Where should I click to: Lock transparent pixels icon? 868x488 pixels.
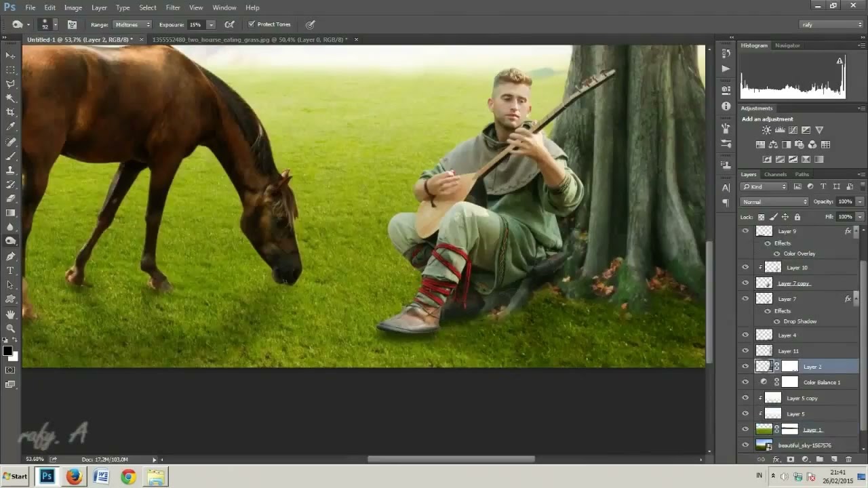point(761,217)
